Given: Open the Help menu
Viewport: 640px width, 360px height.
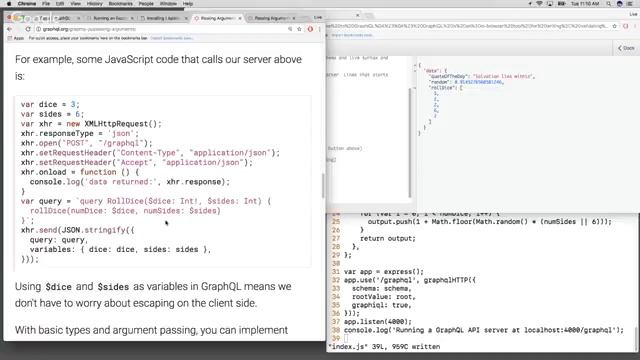Looking at the screenshot, I should (x=188, y=4).
